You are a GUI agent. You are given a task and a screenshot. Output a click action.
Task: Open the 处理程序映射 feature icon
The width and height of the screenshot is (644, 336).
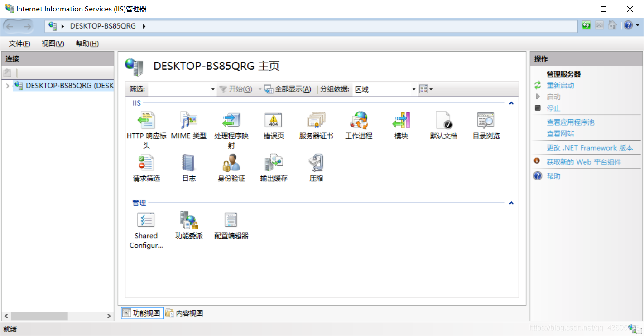[x=231, y=121]
